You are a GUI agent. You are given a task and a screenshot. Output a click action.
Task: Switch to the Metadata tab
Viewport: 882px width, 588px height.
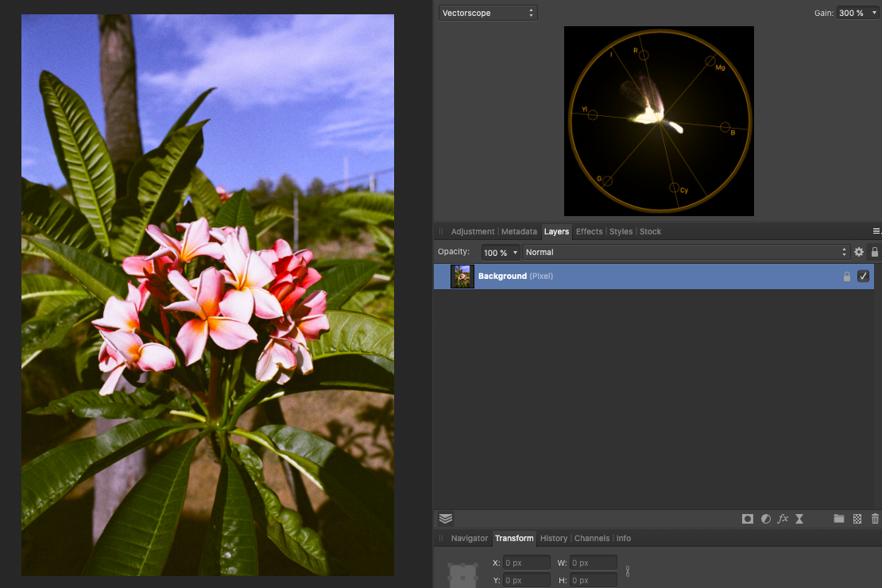pyautogui.click(x=519, y=231)
